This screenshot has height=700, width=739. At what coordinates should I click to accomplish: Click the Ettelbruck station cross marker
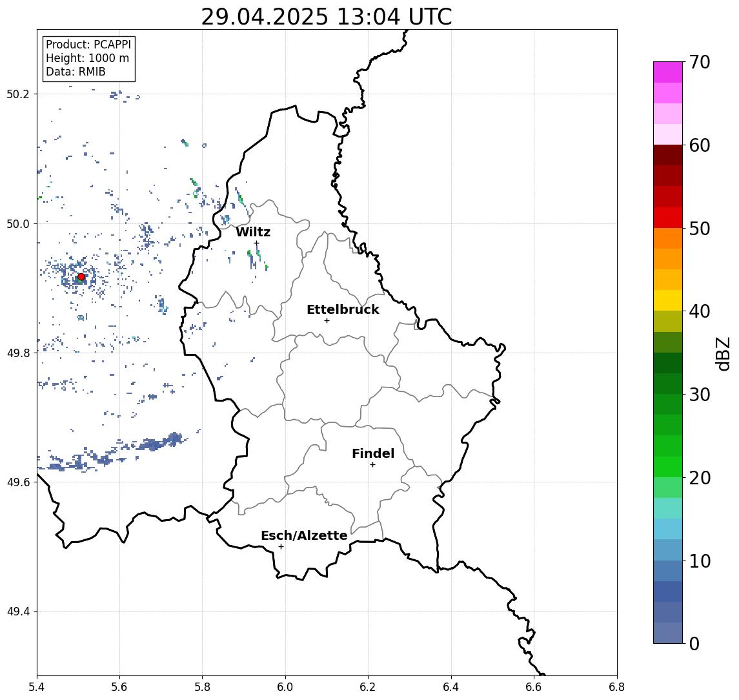327,321
